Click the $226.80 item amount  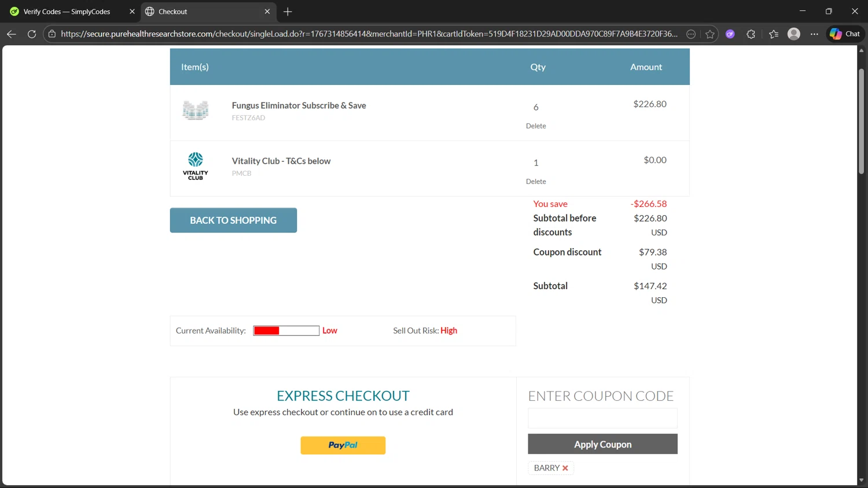point(650,104)
